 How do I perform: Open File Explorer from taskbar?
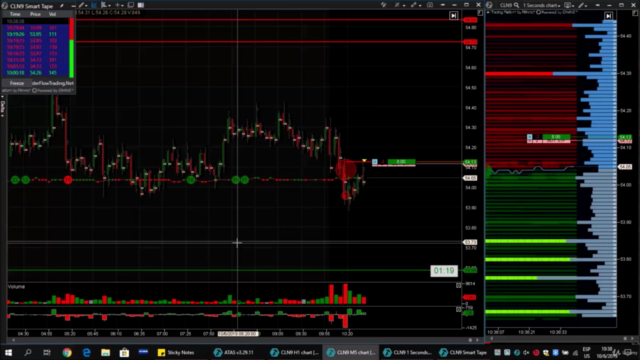105,352
